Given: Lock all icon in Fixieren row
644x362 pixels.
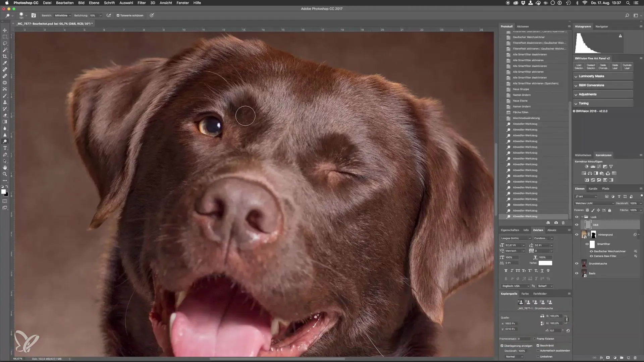Looking at the screenshot, I should point(609,210).
